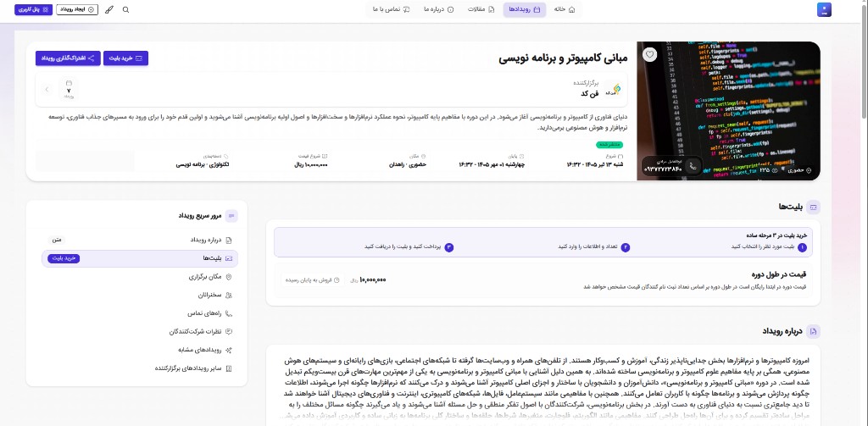868x426 pixels.
Task: Click the ایجاد رویداد button
Action: 77,9
